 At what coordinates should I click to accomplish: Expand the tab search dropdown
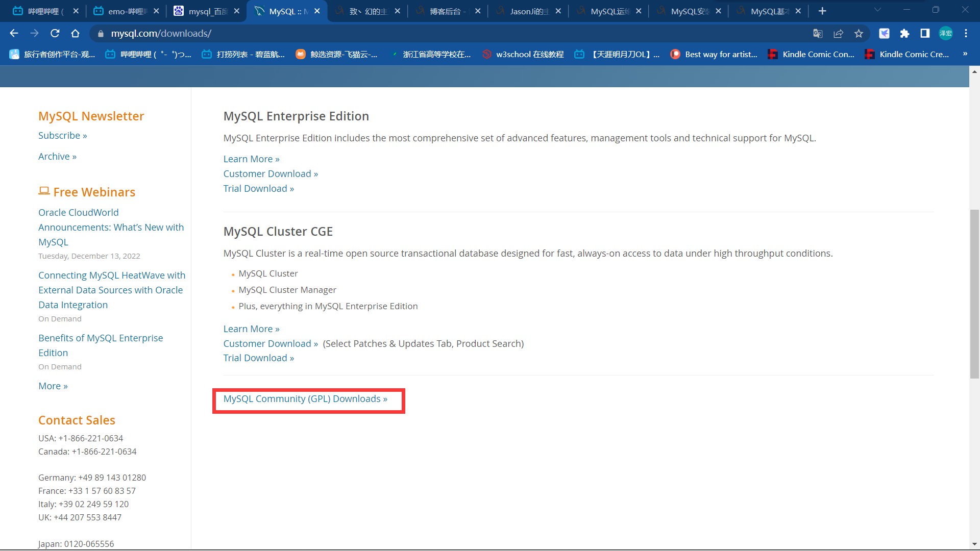(877, 10)
